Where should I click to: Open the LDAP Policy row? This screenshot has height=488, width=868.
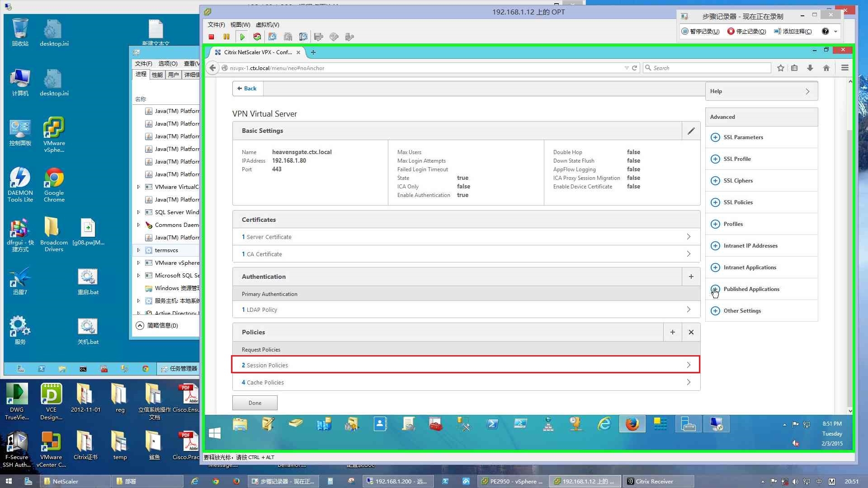466,310
